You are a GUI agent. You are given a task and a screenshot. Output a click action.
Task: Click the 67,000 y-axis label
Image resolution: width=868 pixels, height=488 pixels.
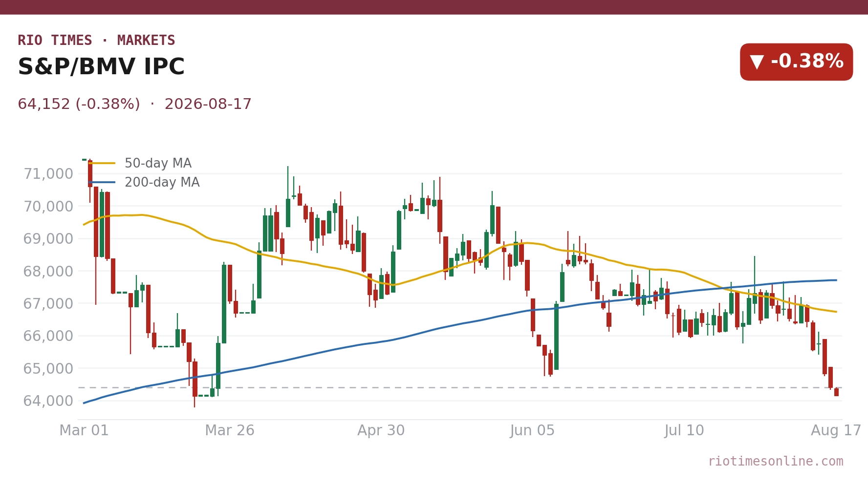(x=48, y=304)
